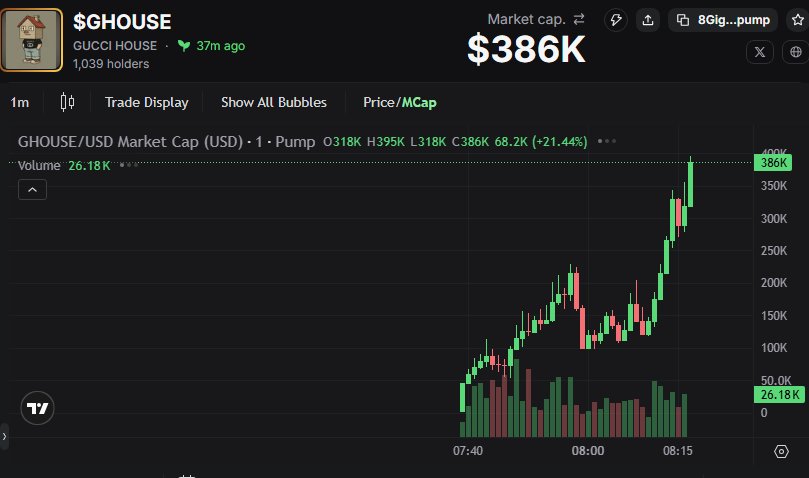Open the token website globe icon
Image resolution: width=809 pixels, height=478 pixels.
tap(796, 52)
